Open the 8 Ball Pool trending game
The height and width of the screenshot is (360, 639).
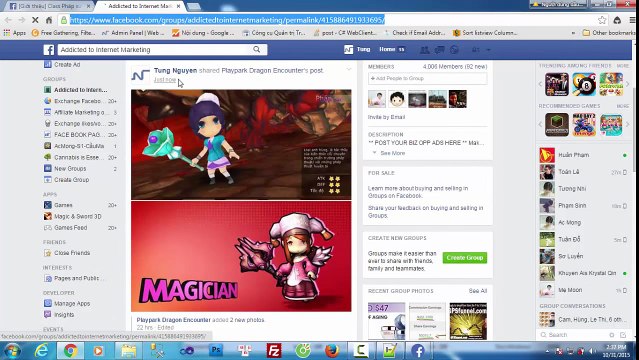coord(584,84)
